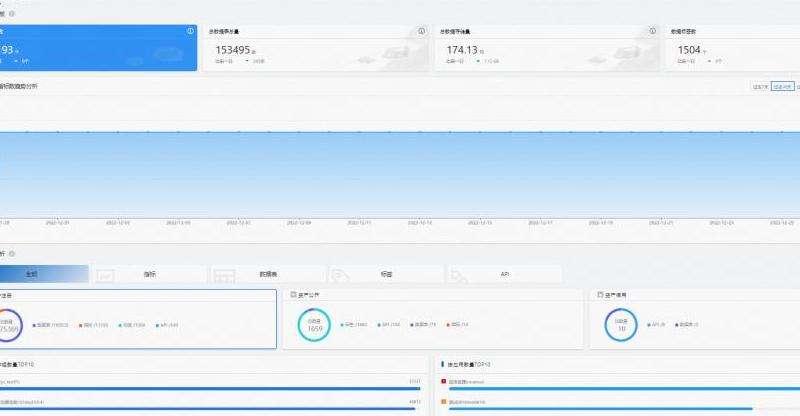Click the unselected time range button left of the highlighted one
800x416 pixels.
pyautogui.click(x=760, y=87)
